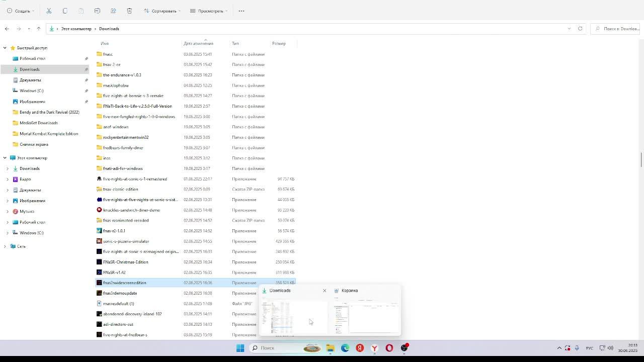Click the Downloads search input field
Screen dimensions: 644x362
[616, 29]
